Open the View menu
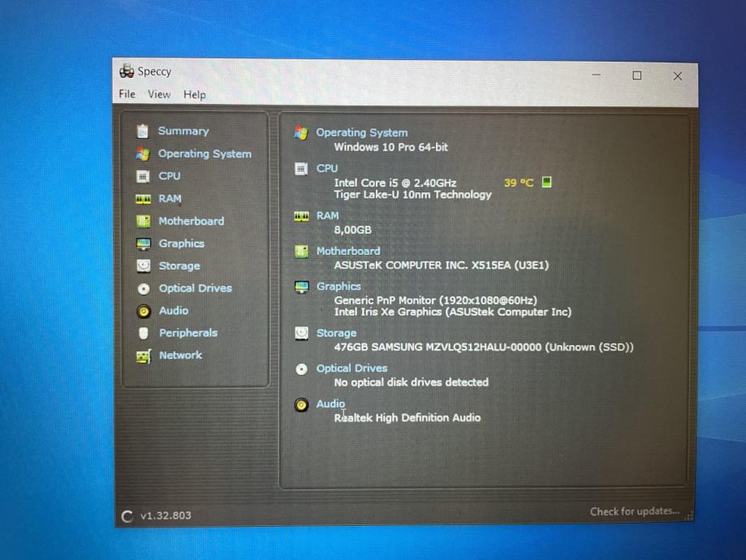 coord(159,94)
